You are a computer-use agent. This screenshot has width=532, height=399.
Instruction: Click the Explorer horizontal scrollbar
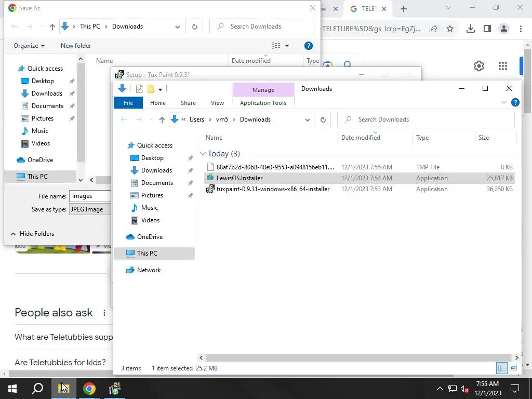358,357
